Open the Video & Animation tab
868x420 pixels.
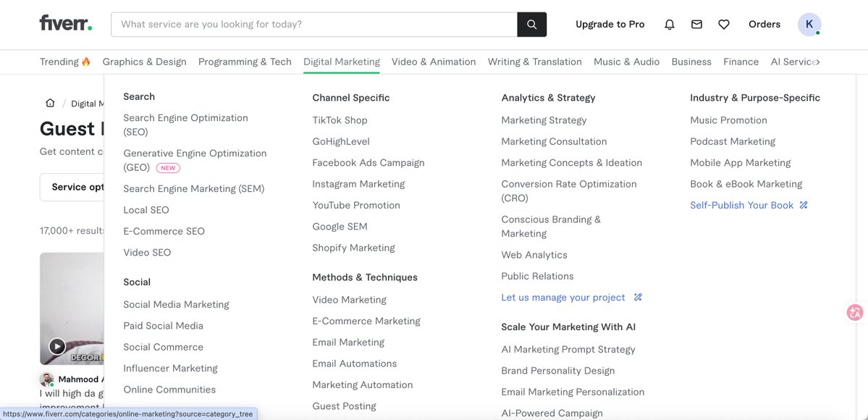[434, 62]
